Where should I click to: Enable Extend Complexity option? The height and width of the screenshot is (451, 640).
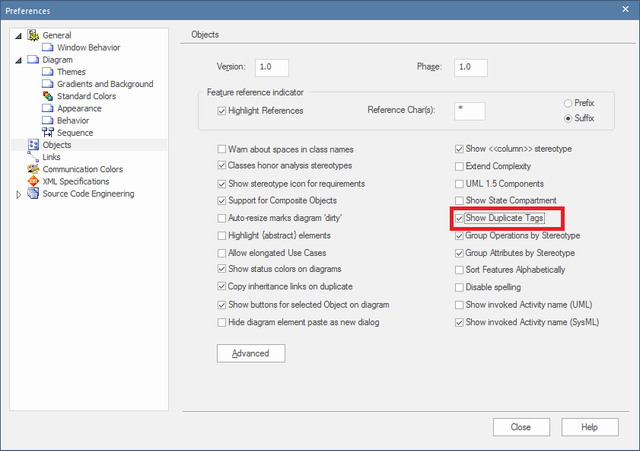tap(459, 166)
